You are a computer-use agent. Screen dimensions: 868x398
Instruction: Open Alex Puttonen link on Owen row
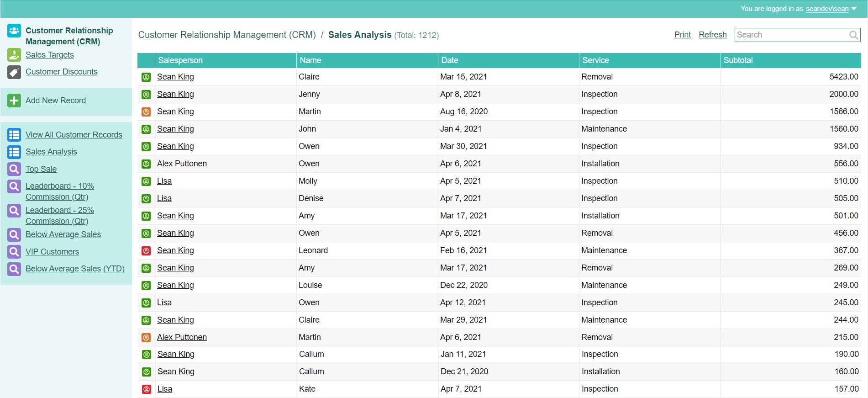coord(182,164)
